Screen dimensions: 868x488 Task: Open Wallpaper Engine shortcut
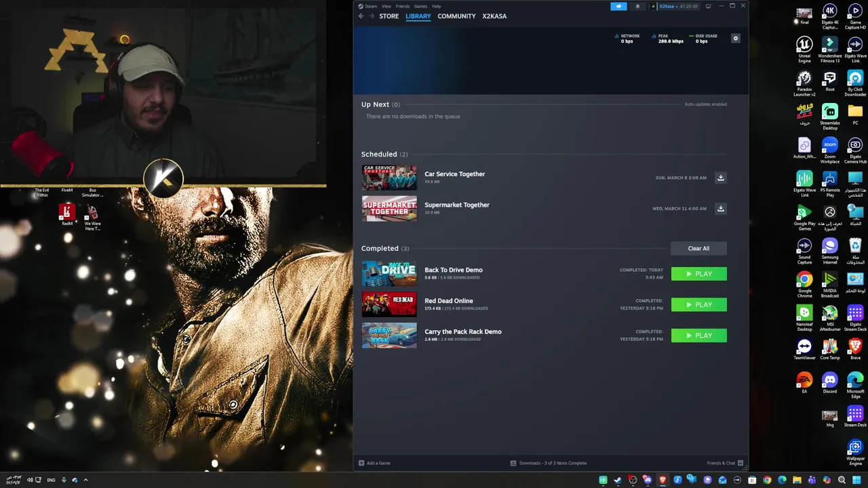[x=855, y=453]
